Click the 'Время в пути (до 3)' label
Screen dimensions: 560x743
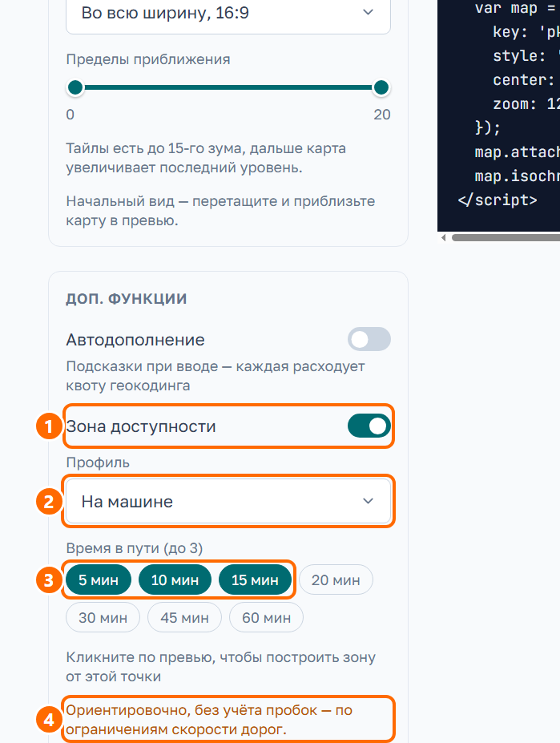tap(134, 548)
